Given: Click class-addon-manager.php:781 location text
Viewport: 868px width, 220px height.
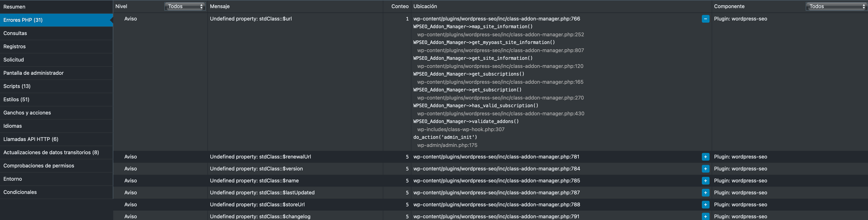Looking at the screenshot, I should (496, 157).
